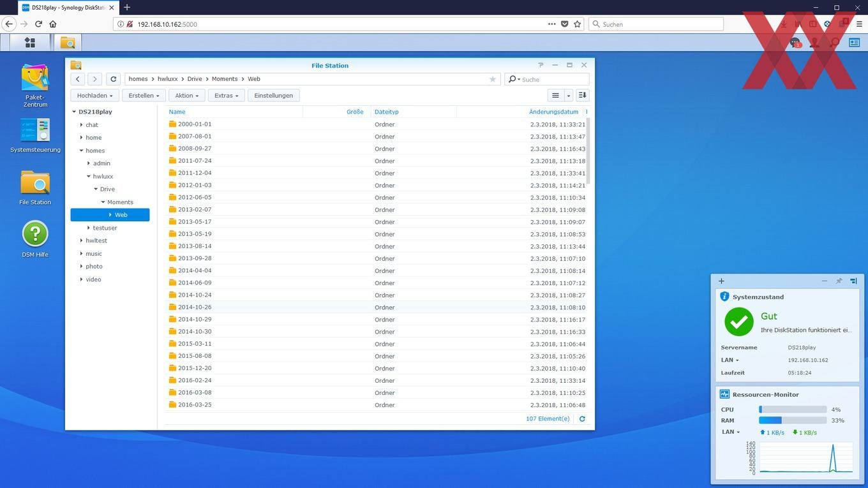Click the file list vertical scrollbar
The height and width of the screenshot is (488, 868).
click(588, 151)
